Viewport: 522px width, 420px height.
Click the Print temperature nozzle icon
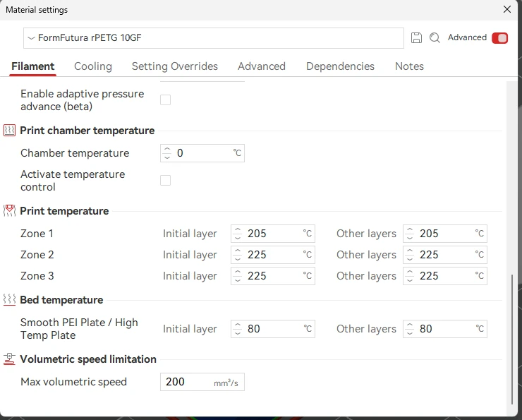[9, 211]
